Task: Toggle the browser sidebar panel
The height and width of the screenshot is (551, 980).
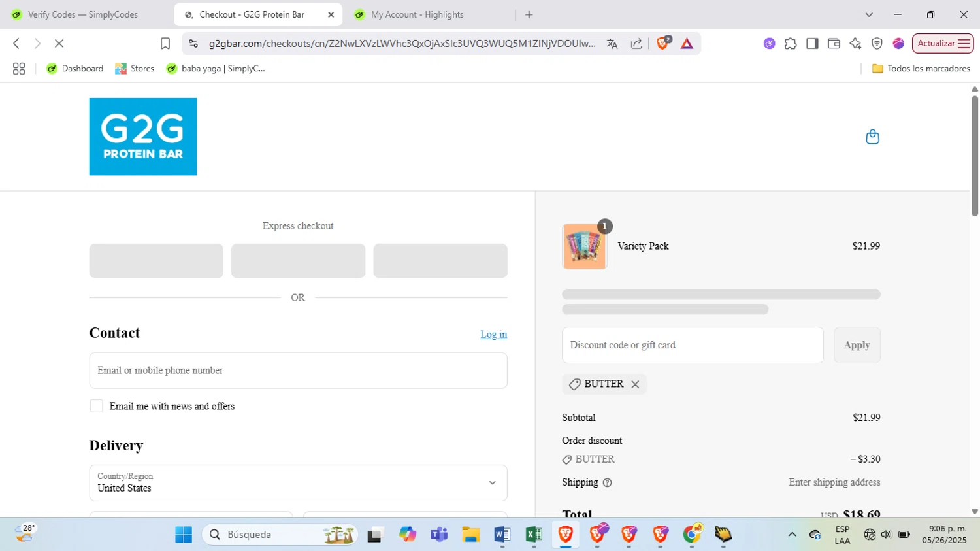Action: coord(812,44)
